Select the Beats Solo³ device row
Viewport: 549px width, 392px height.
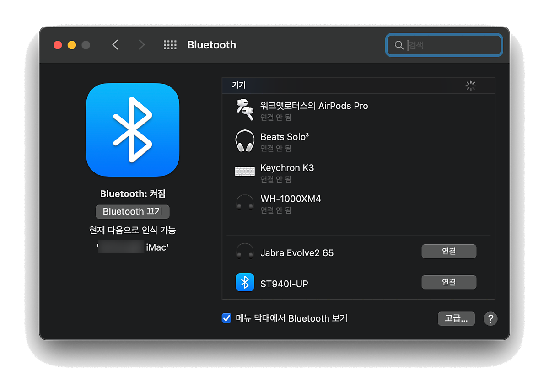click(358, 141)
